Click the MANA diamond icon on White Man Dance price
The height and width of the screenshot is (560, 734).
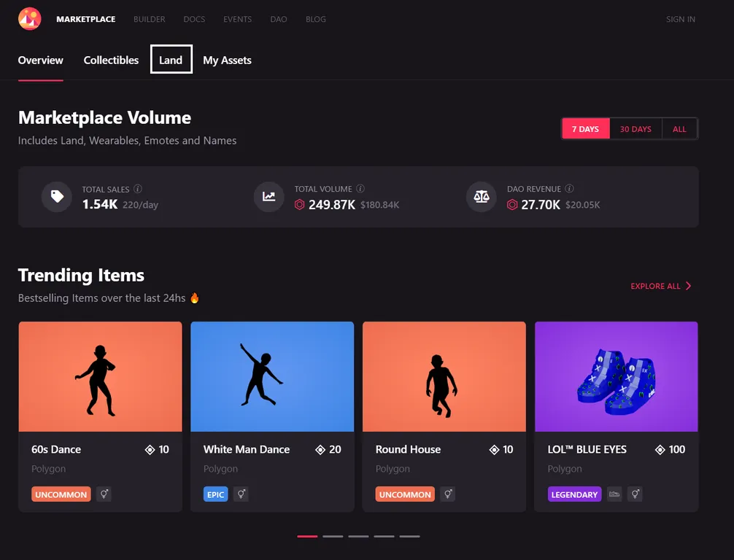tap(320, 450)
